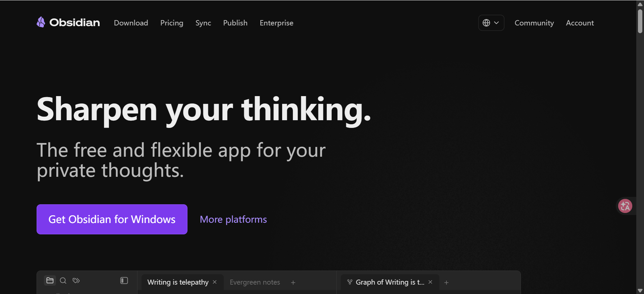
Task: Add new tab after Evergreen notes
Action: pos(293,283)
